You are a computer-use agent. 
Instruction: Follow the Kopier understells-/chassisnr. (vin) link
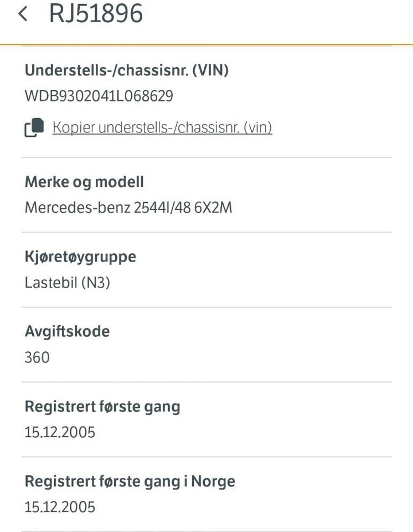162,127
